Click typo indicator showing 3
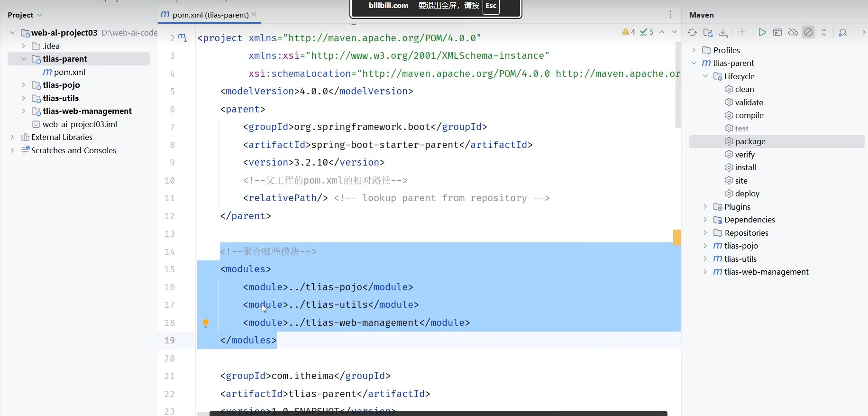 click(647, 32)
